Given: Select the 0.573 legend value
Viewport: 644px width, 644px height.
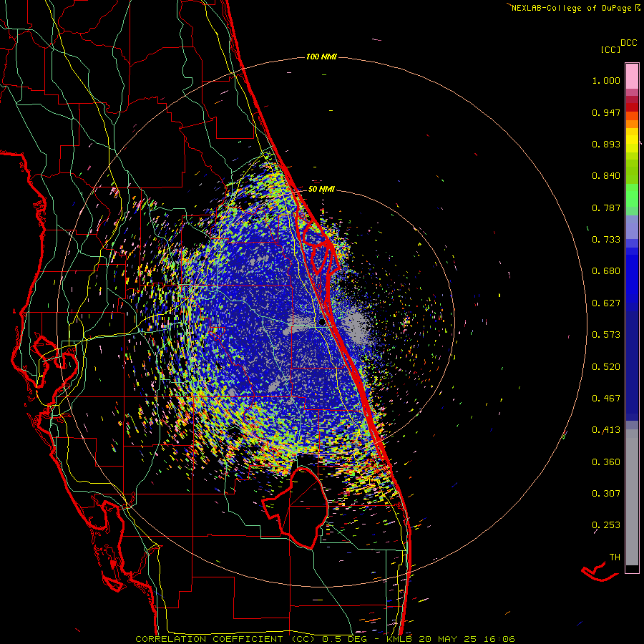Looking at the screenshot, I should click(606, 335).
